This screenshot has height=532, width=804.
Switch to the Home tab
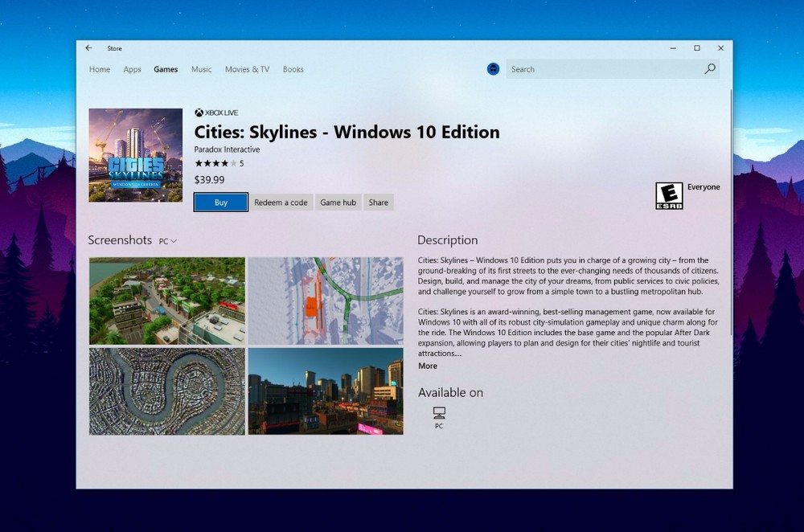pyautogui.click(x=100, y=69)
